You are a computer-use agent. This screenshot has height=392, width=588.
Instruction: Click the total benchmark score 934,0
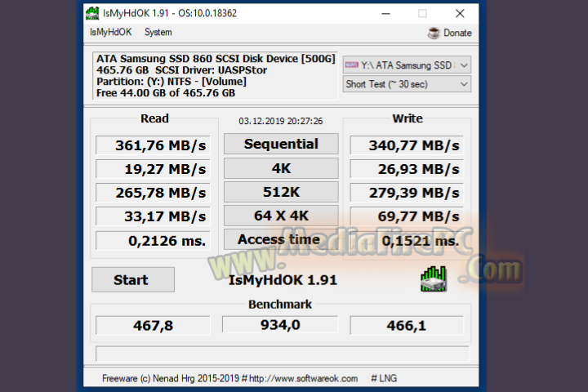click(x=280, y=324)
